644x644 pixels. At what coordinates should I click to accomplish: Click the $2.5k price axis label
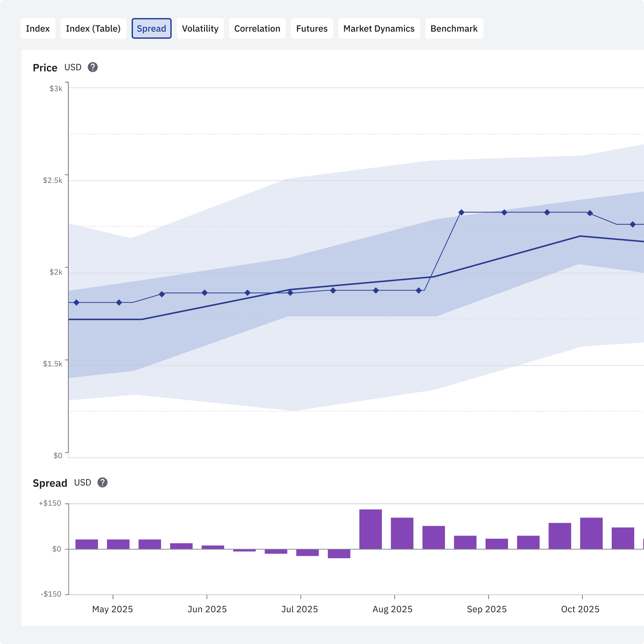[x=52, y=180]
